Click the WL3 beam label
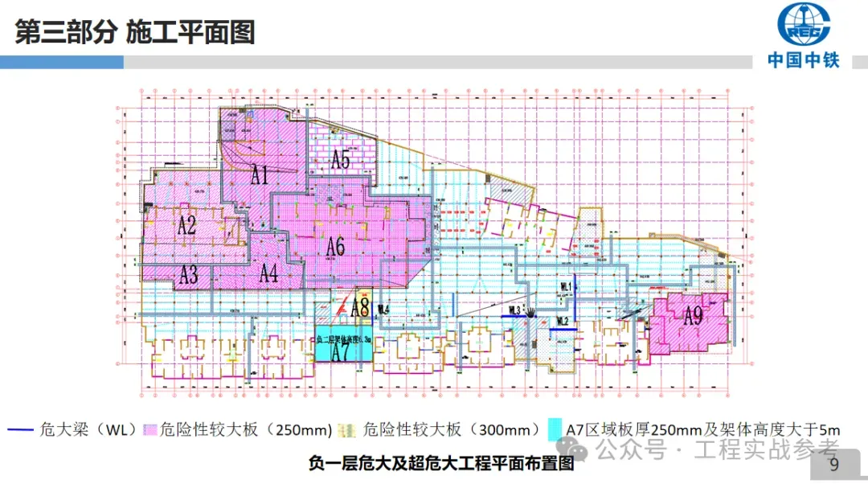Image resolution: width=868 pixels, height=484 pixels. [515, 310]
